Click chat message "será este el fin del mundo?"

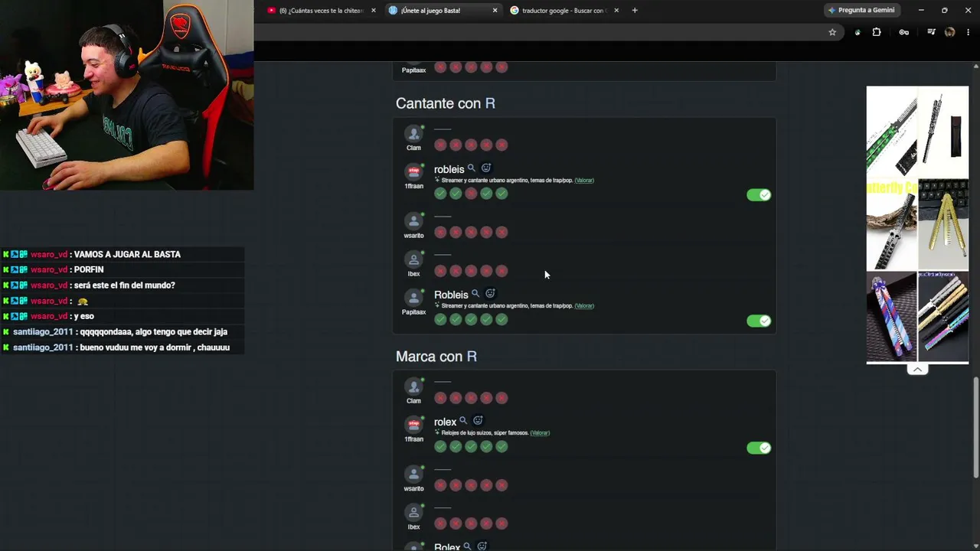pos(125,285)
